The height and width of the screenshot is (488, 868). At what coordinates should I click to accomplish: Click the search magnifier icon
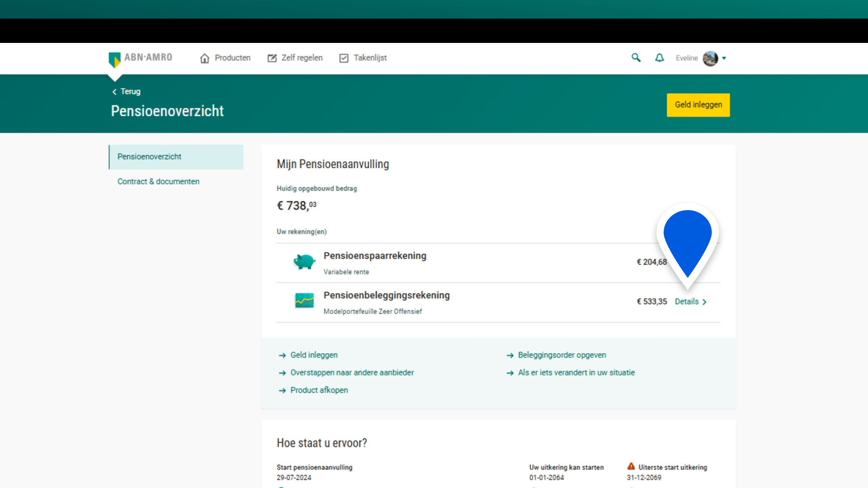636,58
